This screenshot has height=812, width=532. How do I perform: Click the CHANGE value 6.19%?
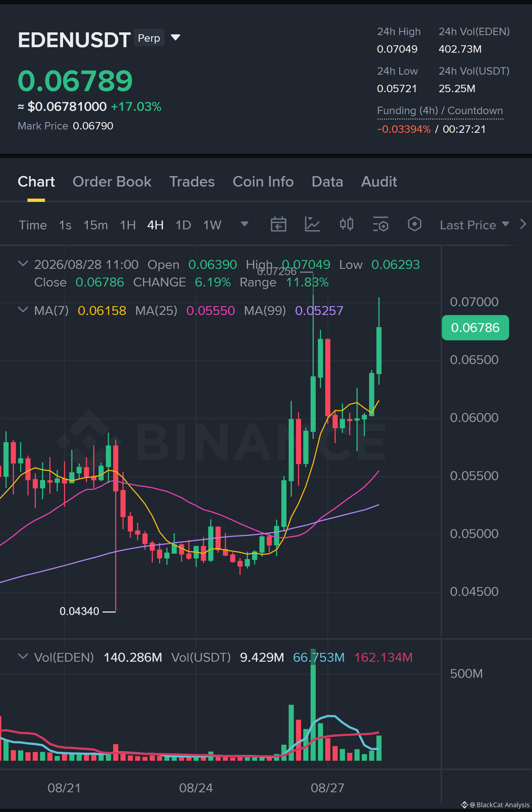[213, 283]
